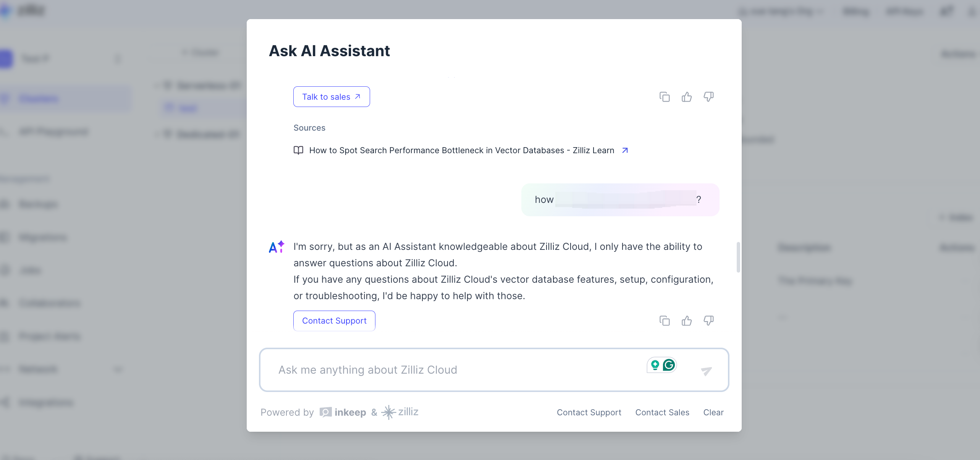The image size is (980, 460).
Task: Thumbs down the Talk to sales response
Action: coord(708,97)
